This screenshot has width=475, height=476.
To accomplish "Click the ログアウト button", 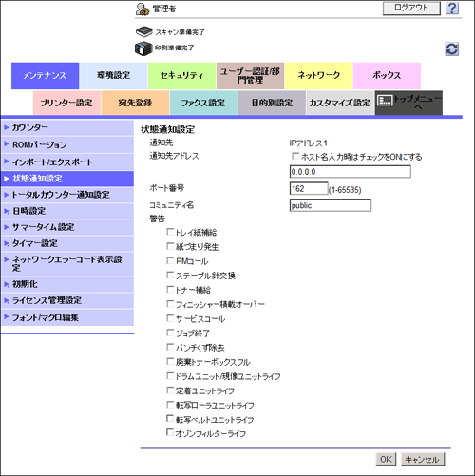I will click(x=411, y=8).
